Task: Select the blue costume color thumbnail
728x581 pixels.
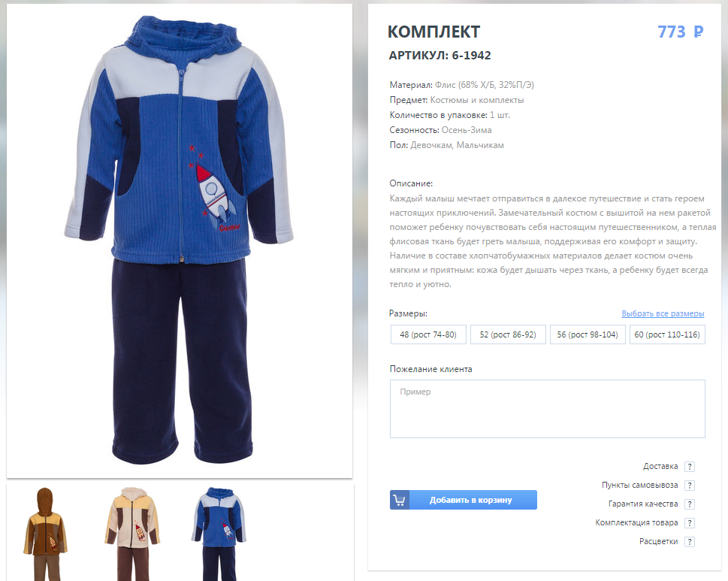Action: [x=219, y=534]
